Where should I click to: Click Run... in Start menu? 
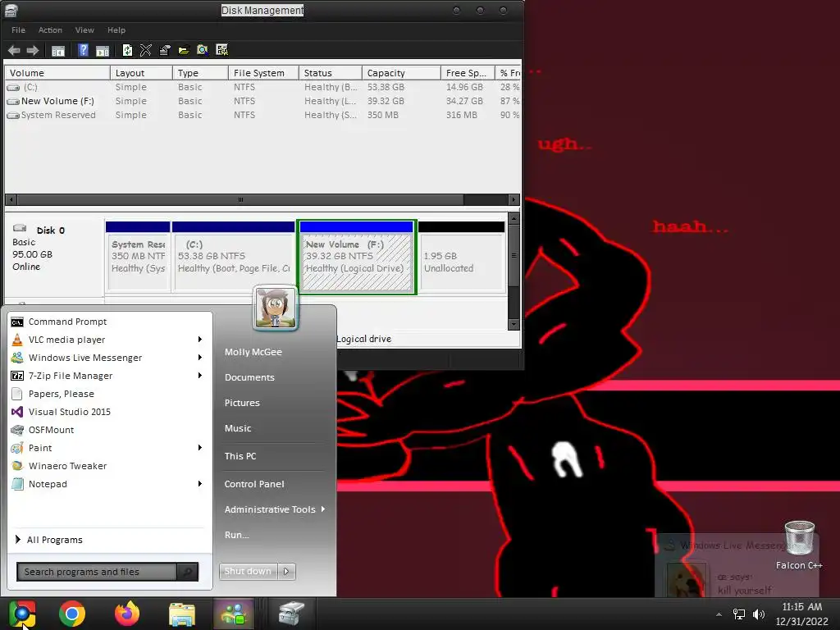coord(237,535)
